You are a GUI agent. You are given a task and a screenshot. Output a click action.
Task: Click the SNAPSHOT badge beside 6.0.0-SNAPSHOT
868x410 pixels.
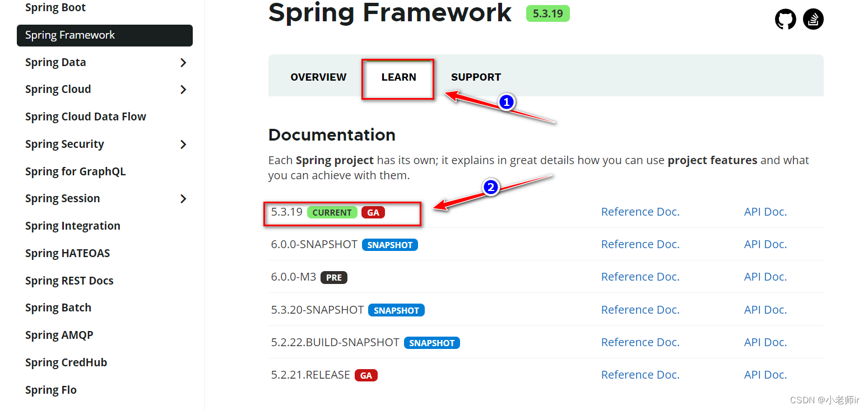click(390, 245)
